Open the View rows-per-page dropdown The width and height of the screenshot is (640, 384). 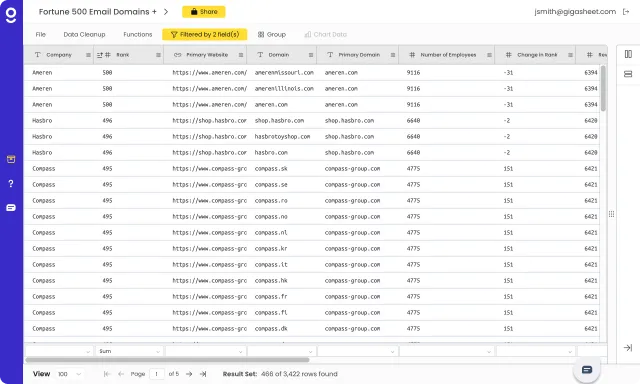click(x=69, y=374)
